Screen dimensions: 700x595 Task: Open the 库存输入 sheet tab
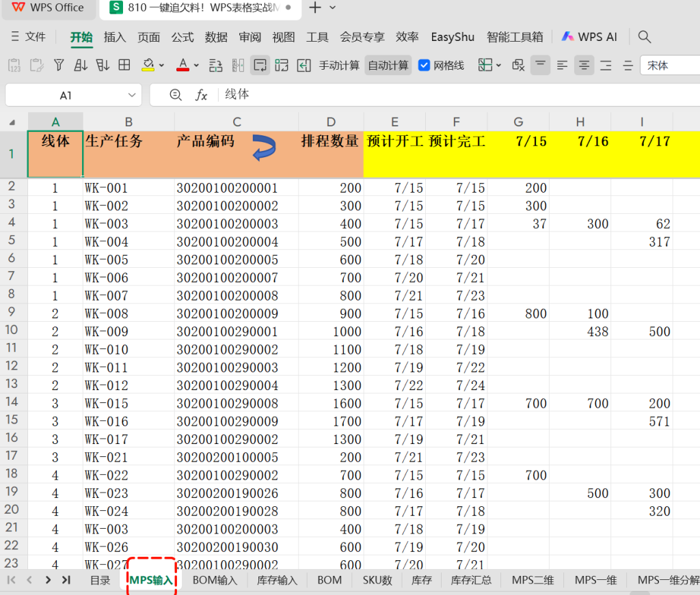point(277,580)
